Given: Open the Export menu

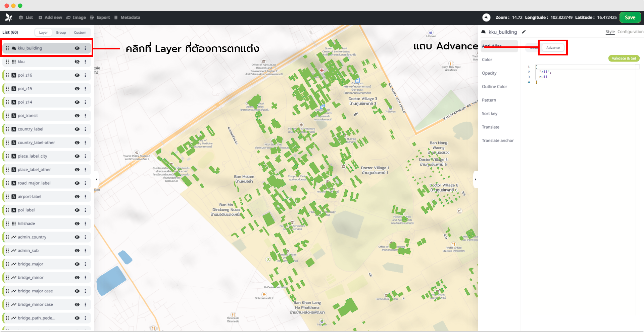Looking at the screenshot, I should (x=100, y=17).
